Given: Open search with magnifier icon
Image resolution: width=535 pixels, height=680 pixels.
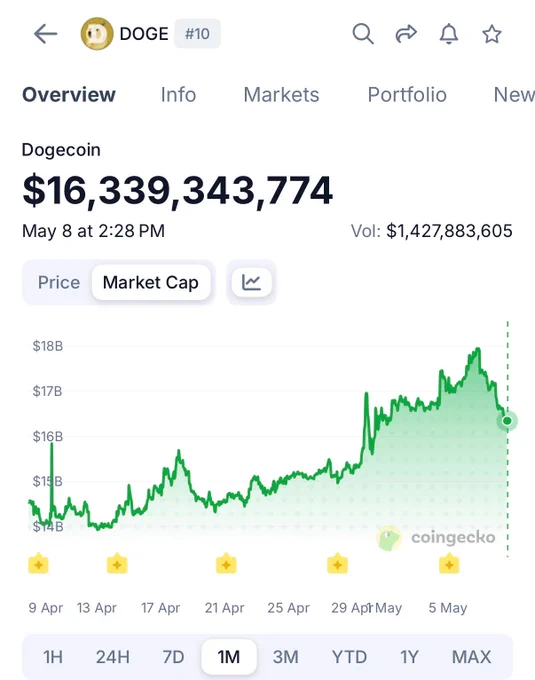Looking at the screenshot, I should 363,34.
